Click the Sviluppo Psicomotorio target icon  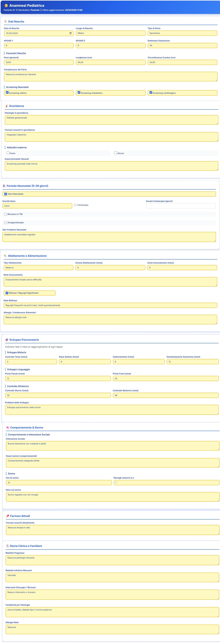[7, 340]
